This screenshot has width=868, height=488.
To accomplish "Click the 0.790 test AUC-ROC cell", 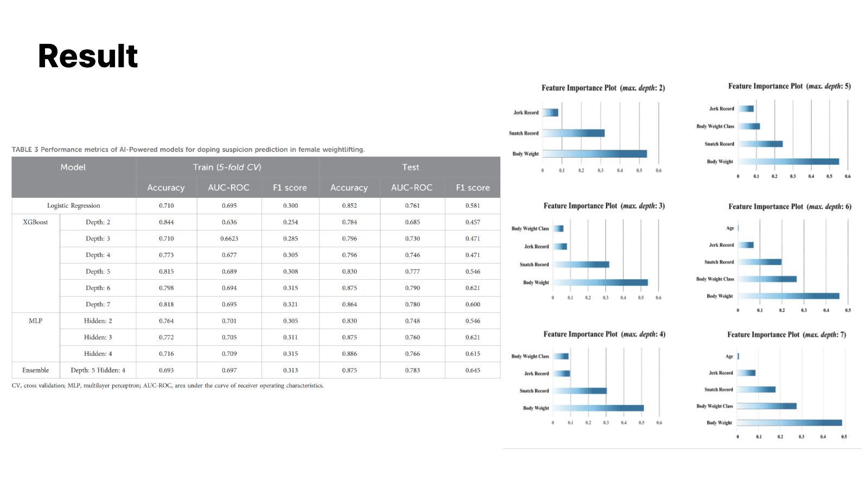I will (x=412, y=288).
